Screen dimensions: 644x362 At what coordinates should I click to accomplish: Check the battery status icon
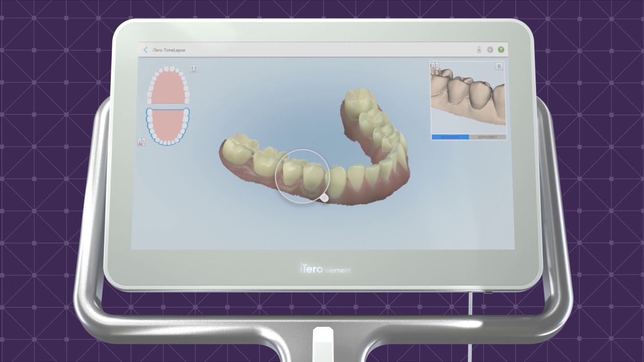click(479, 50)
